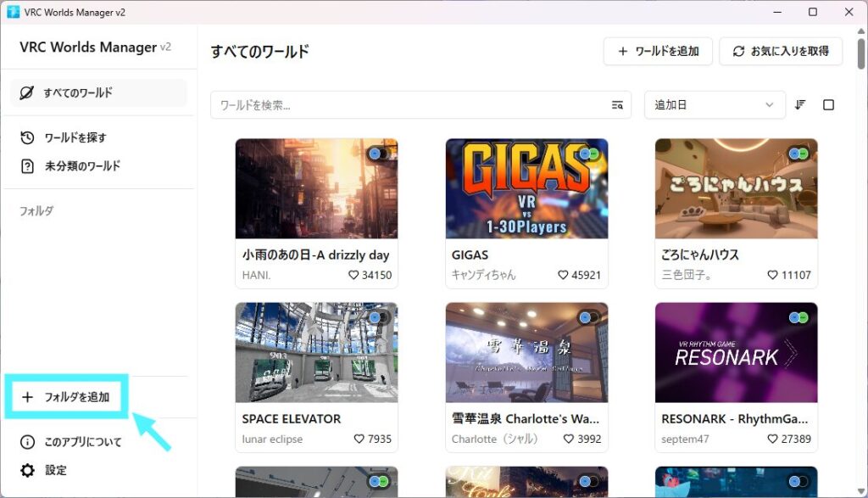The height and width of the screenshot is (498, 868).
Task: Click the advanced search filter icon in search box
Action: click(x=617, y=105)
